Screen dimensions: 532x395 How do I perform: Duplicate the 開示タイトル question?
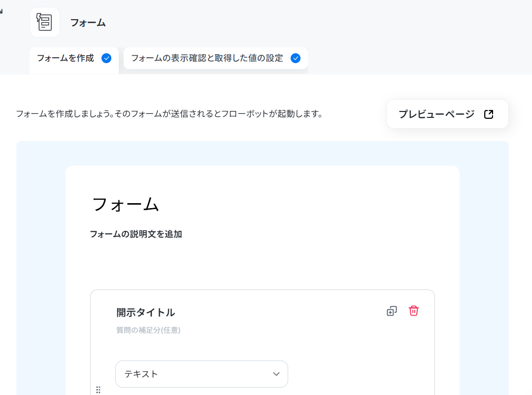tap(392, 311)
